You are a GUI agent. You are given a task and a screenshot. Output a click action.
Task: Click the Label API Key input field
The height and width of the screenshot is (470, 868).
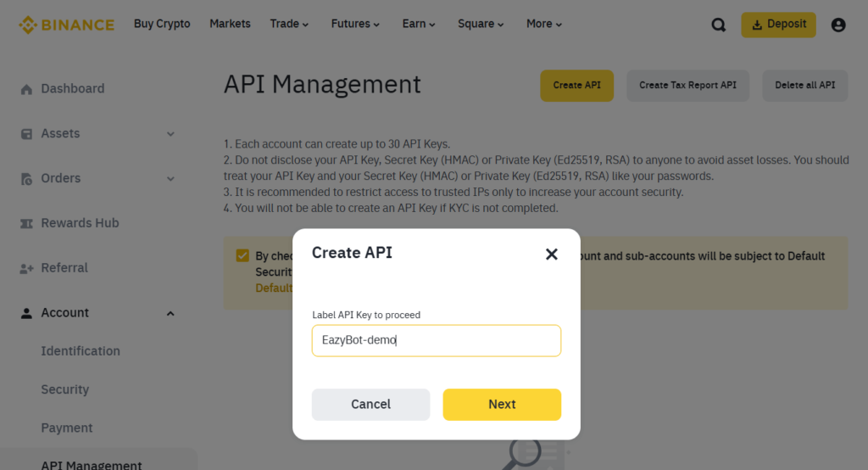pos(437,340)
